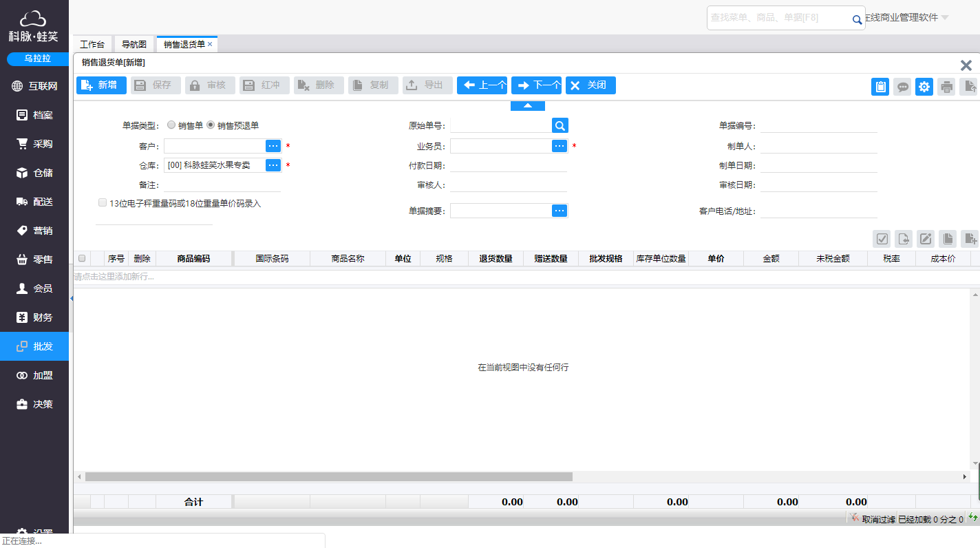Click the magnifier beside 原始单号 field

560,125
